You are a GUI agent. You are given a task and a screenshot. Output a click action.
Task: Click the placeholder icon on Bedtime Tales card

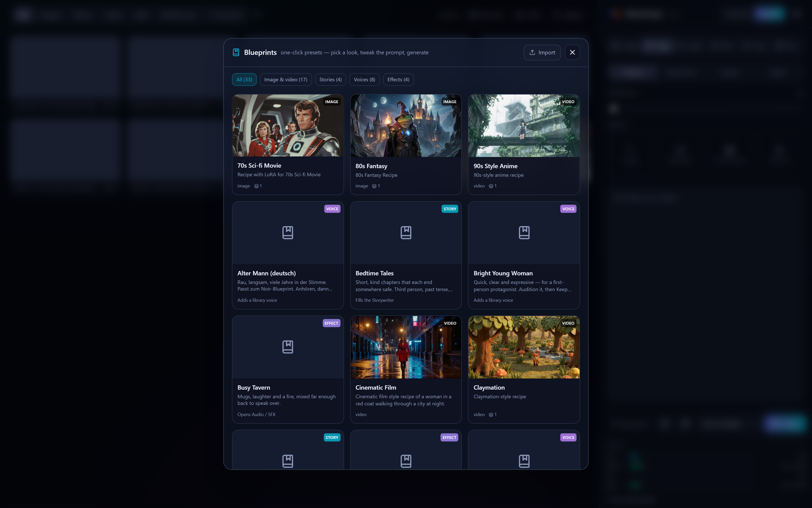[x=406, y=232]
